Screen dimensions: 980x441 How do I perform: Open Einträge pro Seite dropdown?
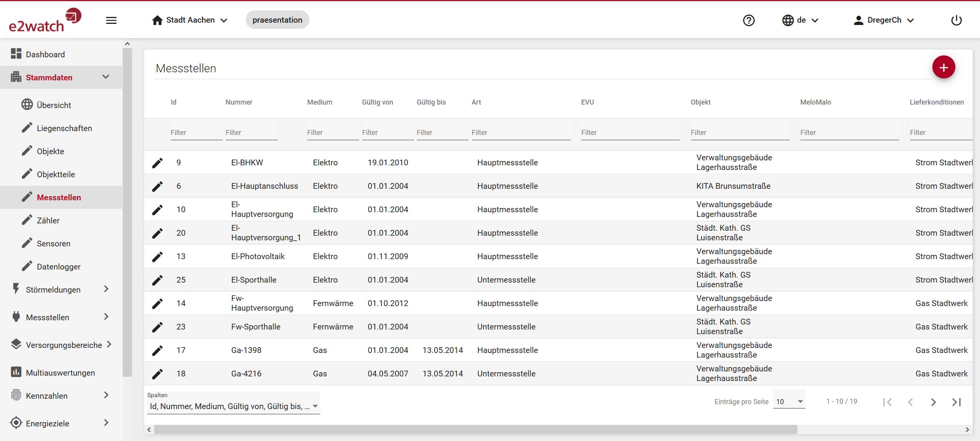[789, 402]
